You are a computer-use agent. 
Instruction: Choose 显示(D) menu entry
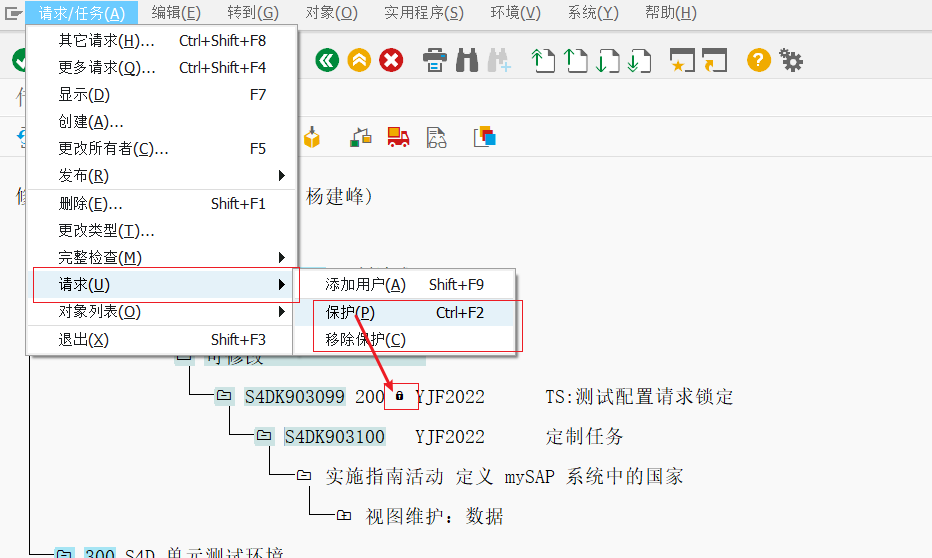coord(162,94)
